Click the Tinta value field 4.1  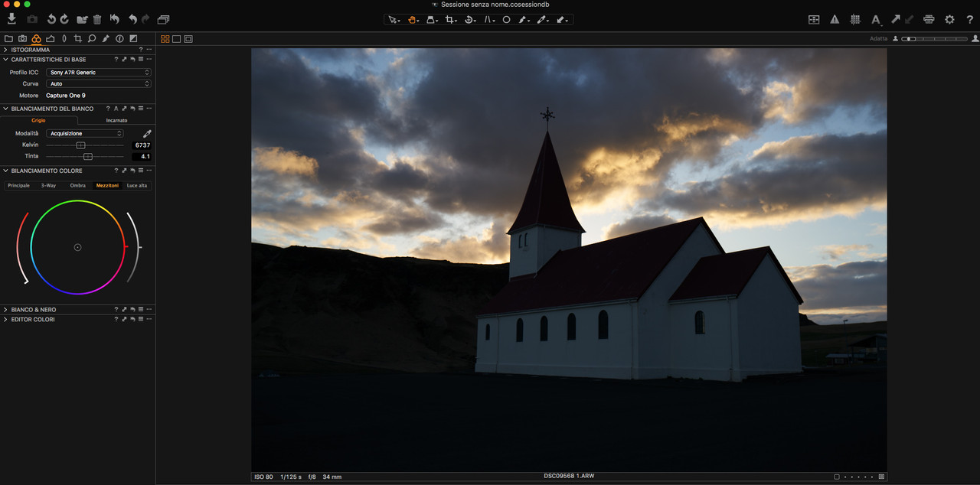pos(141,156)
